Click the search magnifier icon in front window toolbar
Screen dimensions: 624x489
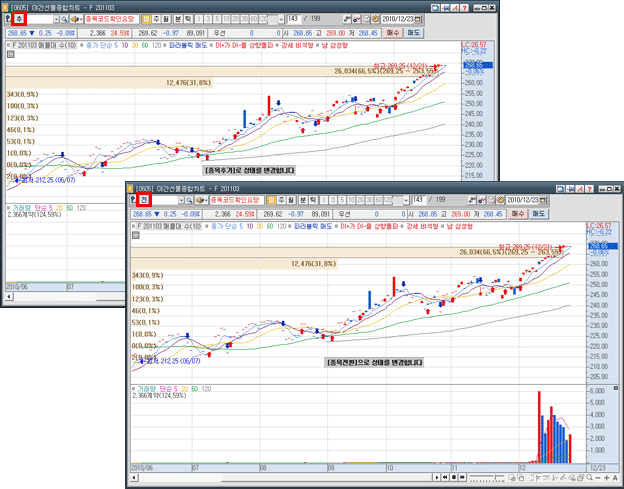point(189,200)
